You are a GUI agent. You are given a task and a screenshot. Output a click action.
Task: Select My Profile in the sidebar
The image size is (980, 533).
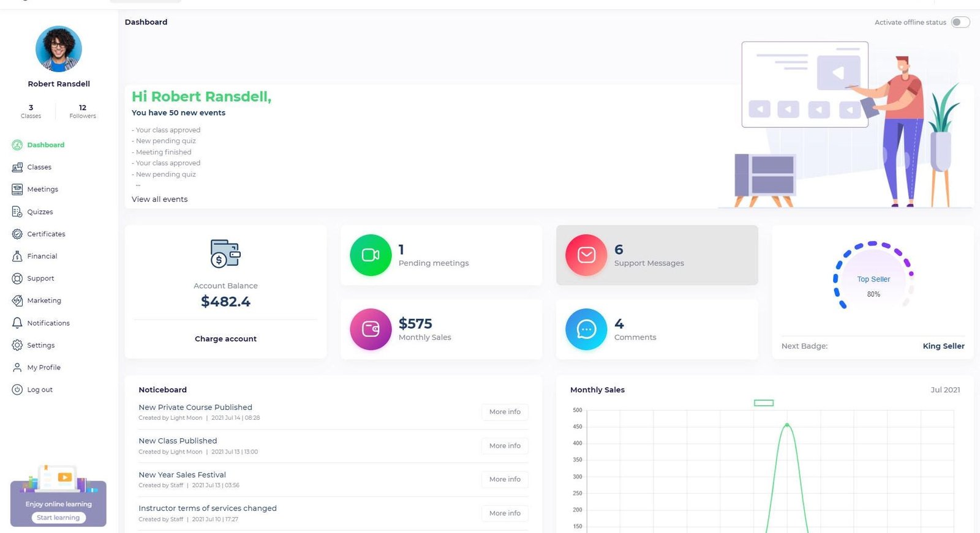(x=43, y=368)
